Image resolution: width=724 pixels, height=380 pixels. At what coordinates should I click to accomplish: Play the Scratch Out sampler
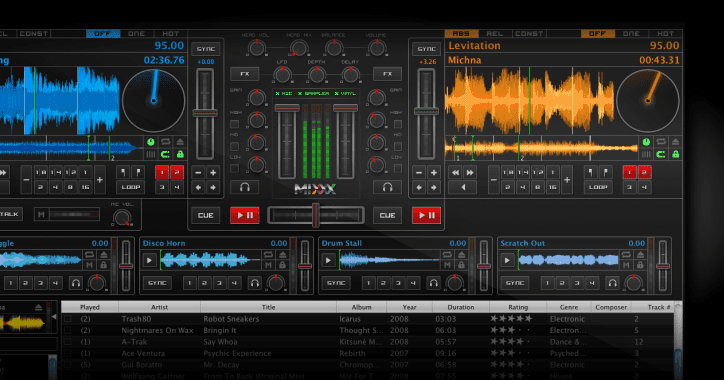click(507, 260)
